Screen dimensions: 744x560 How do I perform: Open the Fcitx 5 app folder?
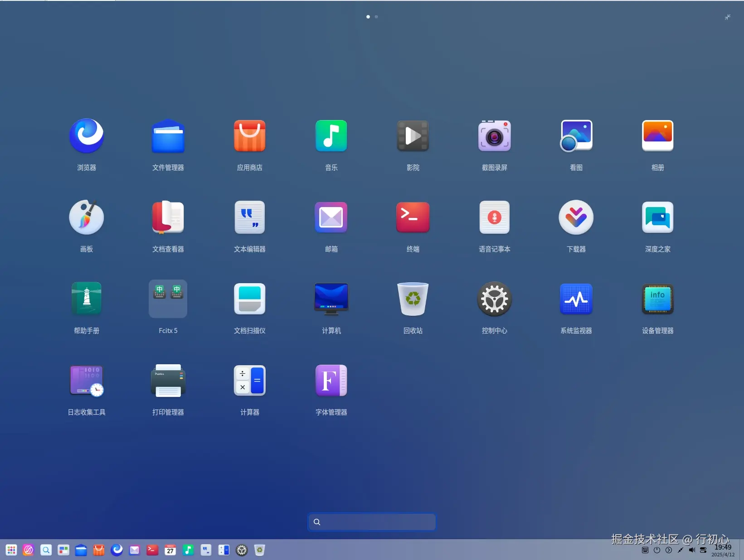(168, 299)
